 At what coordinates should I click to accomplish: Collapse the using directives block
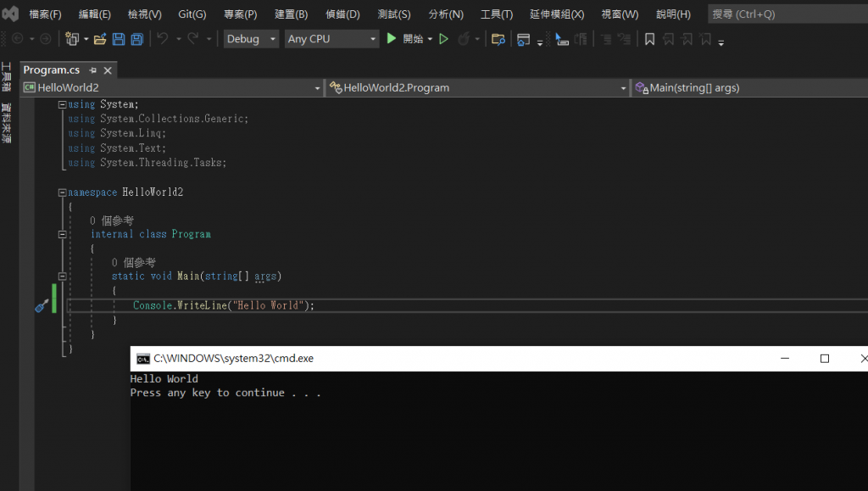tap(63, 104)
